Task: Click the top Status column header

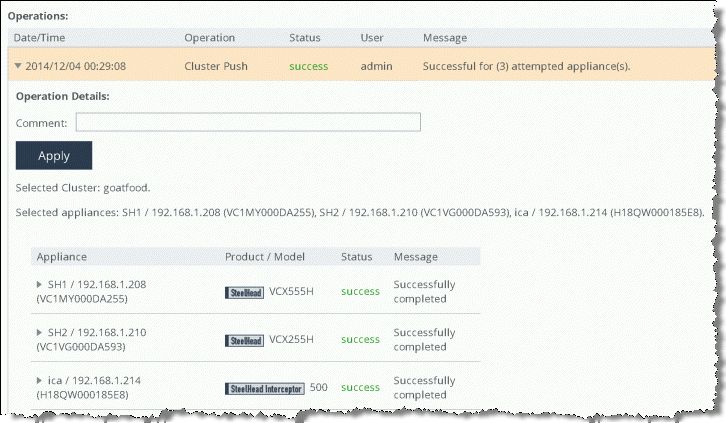Action: [304, 38]
